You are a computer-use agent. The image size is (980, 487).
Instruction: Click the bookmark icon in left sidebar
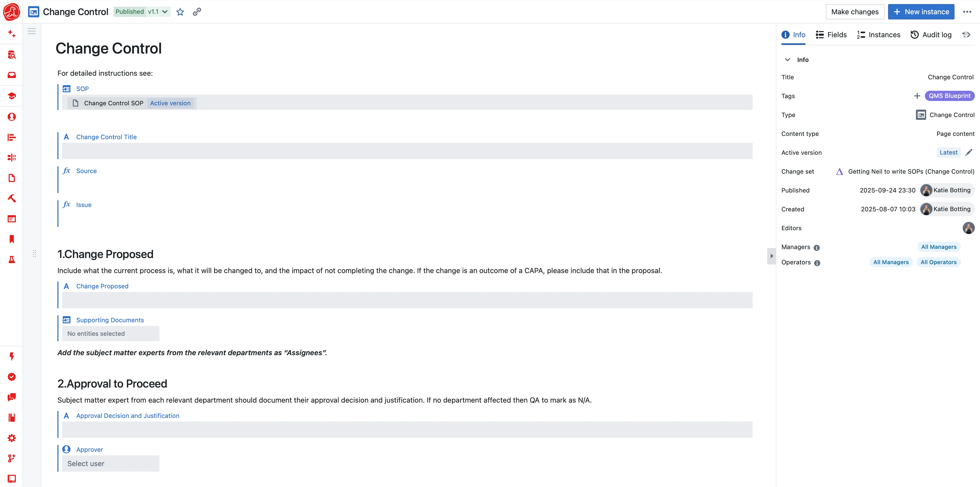pos(12,239)
